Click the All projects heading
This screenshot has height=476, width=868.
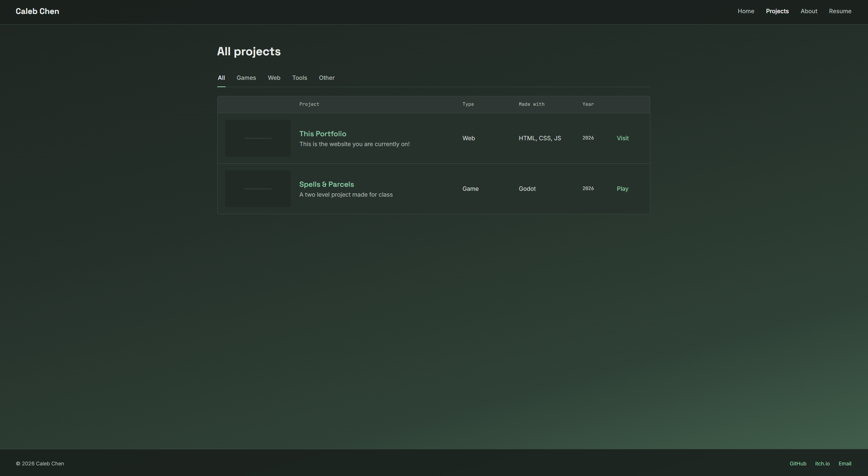click(x=249, y=52)
